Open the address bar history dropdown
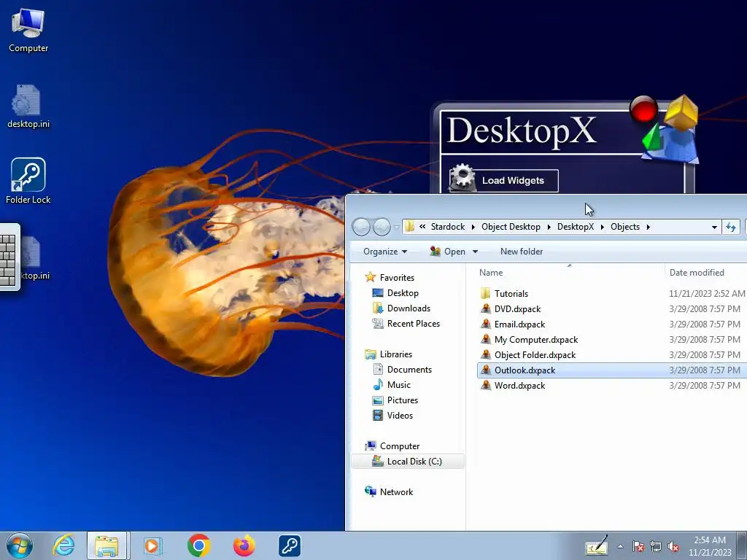 click(714, 227)
